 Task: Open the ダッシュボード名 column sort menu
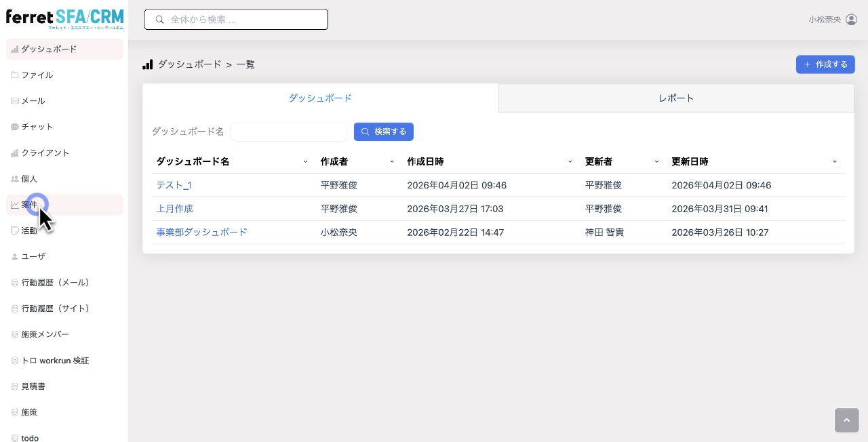305,162
